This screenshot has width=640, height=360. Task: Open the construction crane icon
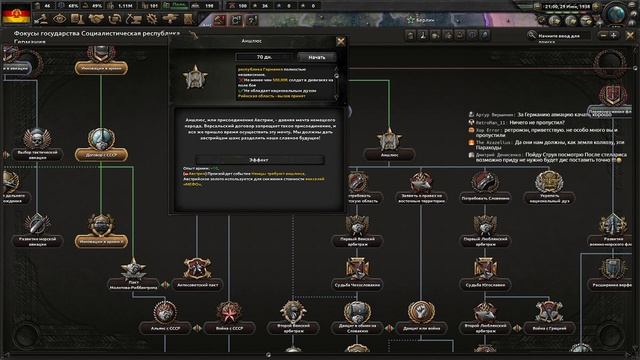(133, 19)
